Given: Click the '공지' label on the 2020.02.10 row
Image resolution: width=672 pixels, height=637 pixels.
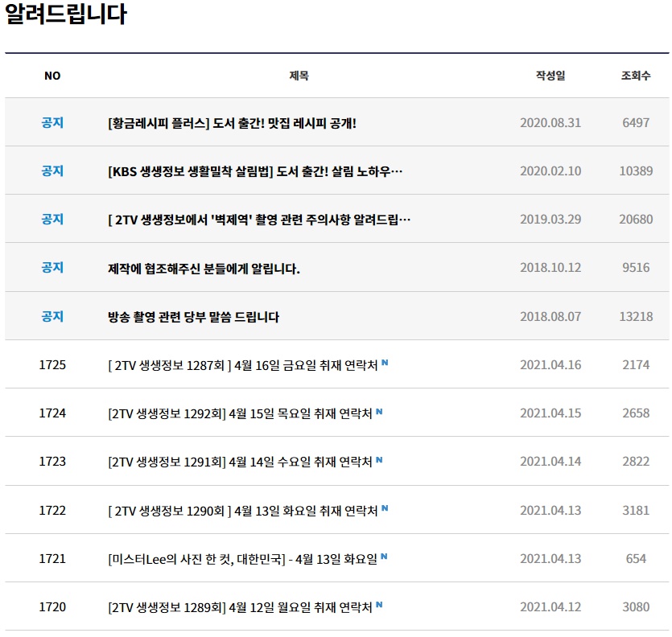Looking at the screenshot, I should pyautogui.click(x=52, y=171).
